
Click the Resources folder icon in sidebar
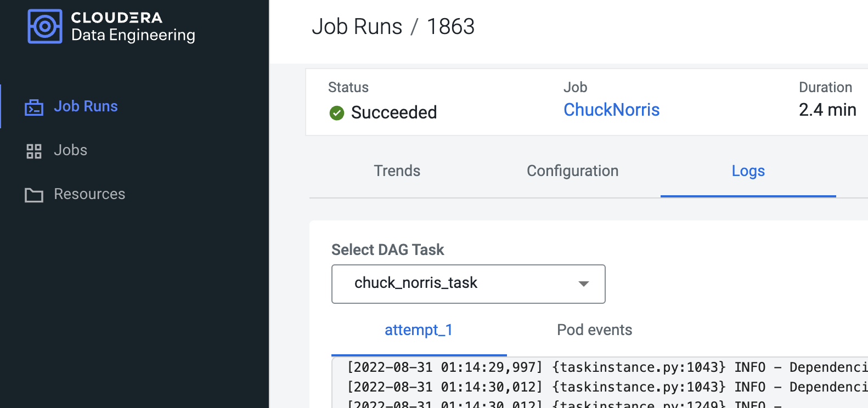tap(34, 195)
